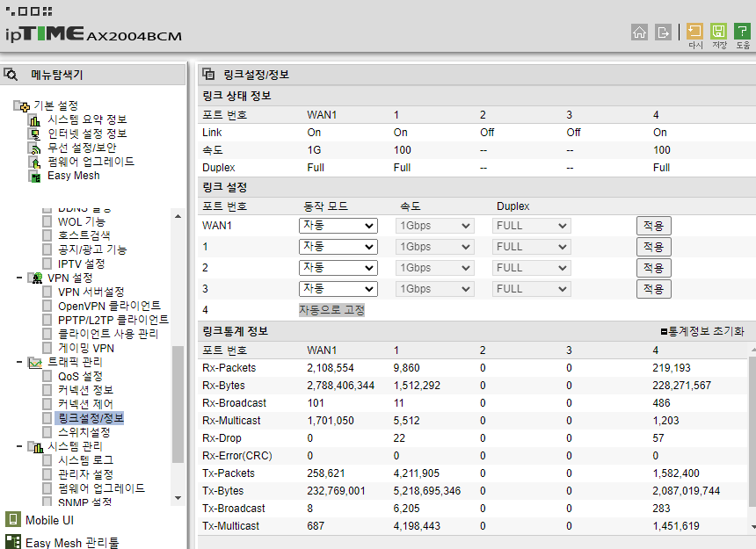This screenshot has width=756, height=549.
Task: Click the VPN 설정 folder icon
Action: pos(35,278)
